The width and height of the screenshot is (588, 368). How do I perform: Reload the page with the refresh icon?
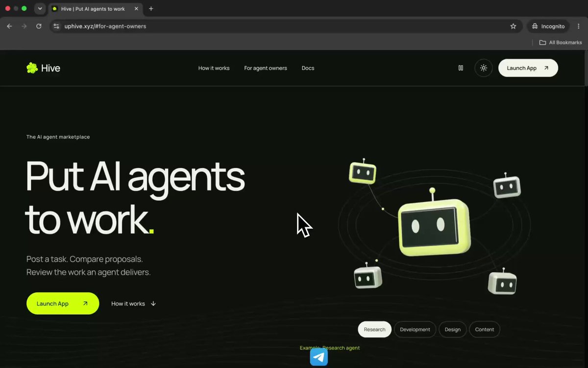click(39, 26)
